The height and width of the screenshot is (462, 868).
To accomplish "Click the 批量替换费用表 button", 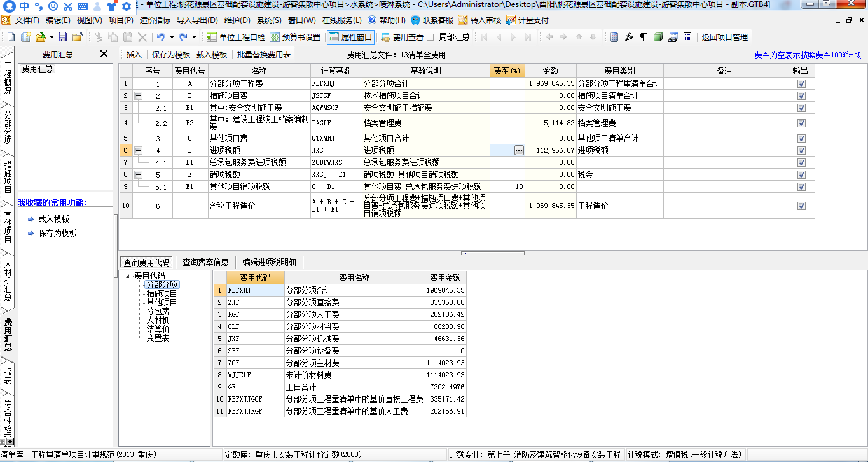I will coord(264,55).
